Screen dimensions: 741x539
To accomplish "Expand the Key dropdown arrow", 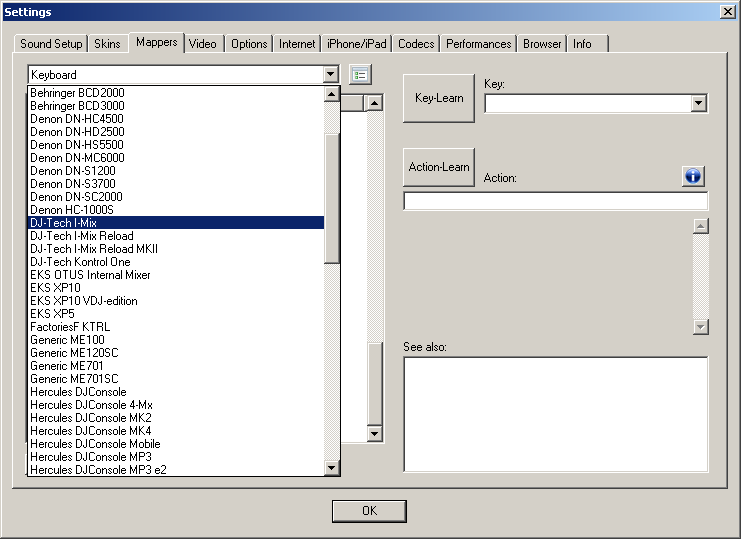I will [698, 103].
